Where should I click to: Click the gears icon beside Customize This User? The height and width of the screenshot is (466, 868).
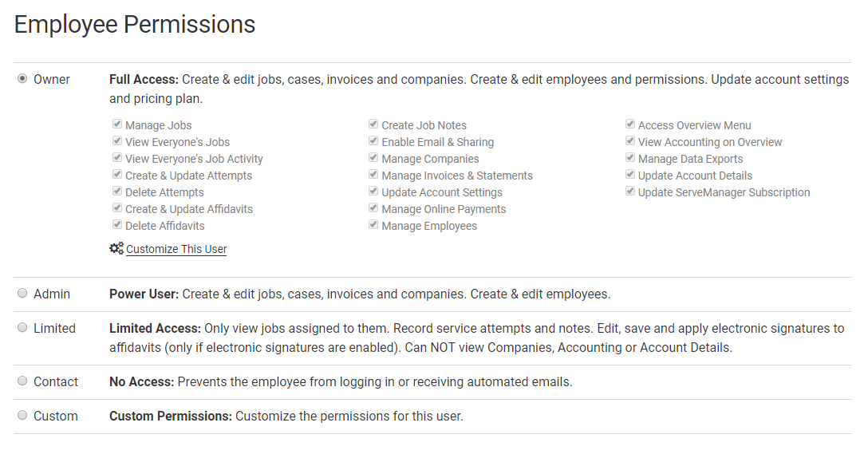(x=116, y=249)
